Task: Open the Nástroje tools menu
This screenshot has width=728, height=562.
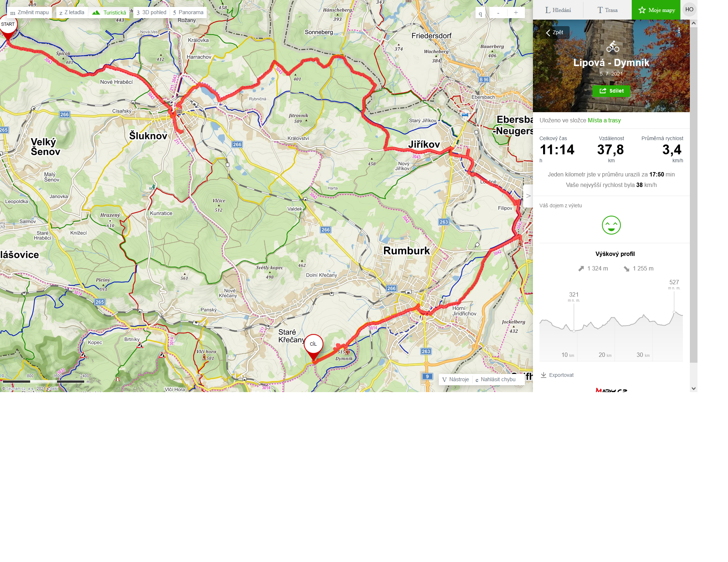Action: coord(456,379)
